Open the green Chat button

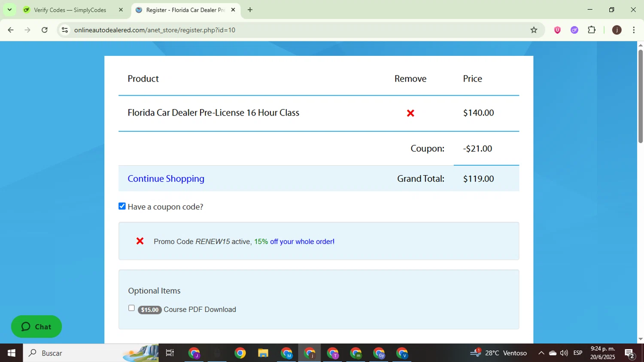[36, 327]
